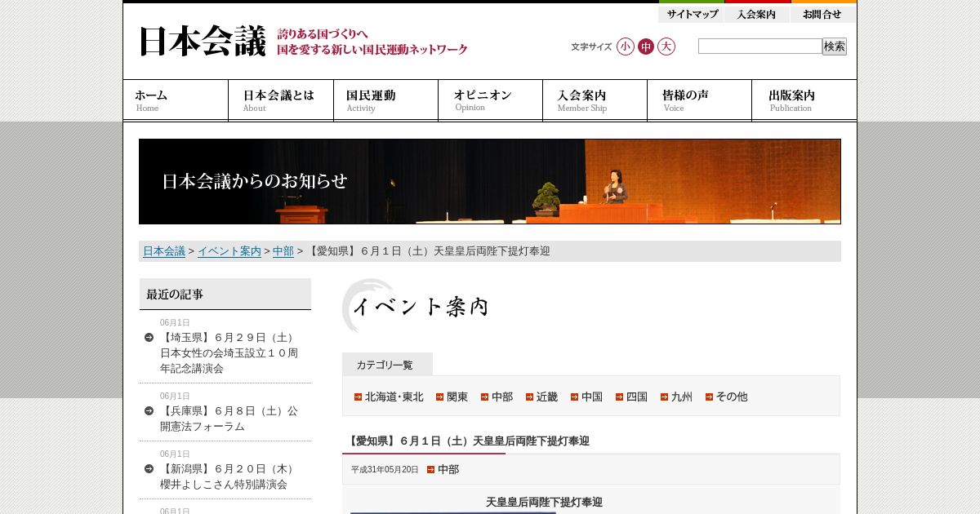Select 北海道･東北 category

pyautogui.click(x=394, y=397)
